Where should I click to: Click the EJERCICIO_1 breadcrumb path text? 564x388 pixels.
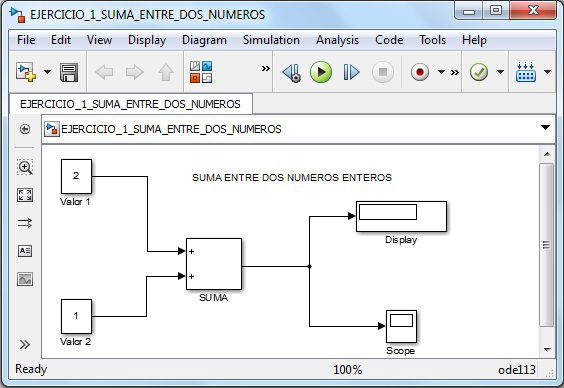click(171, 129)
